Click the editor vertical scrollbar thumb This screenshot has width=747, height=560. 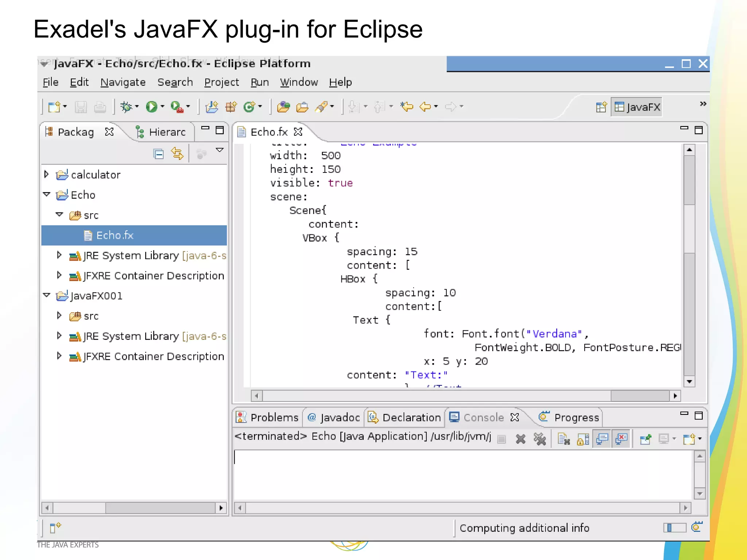pyautogui.click(x=689, y=180)
